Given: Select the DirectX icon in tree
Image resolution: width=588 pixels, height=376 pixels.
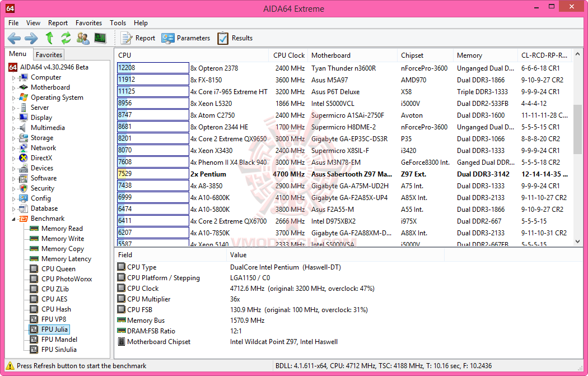Looking at the screenshot, I should [x=24, y=158].
